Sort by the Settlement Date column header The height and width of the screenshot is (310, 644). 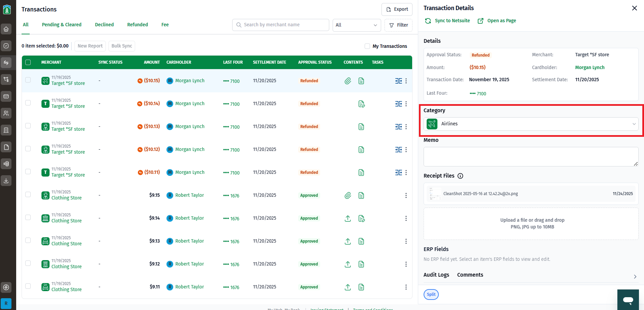pyautogui.click(x=270, y=62)
